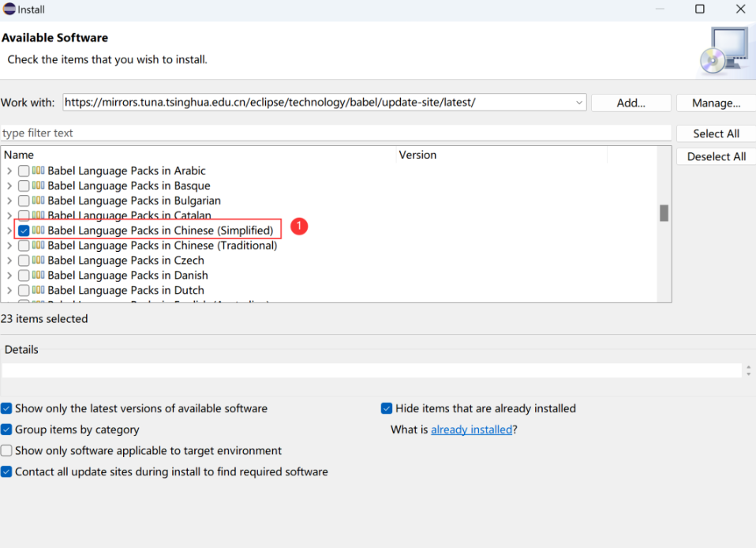Click the Name column header

pos(199,155)
